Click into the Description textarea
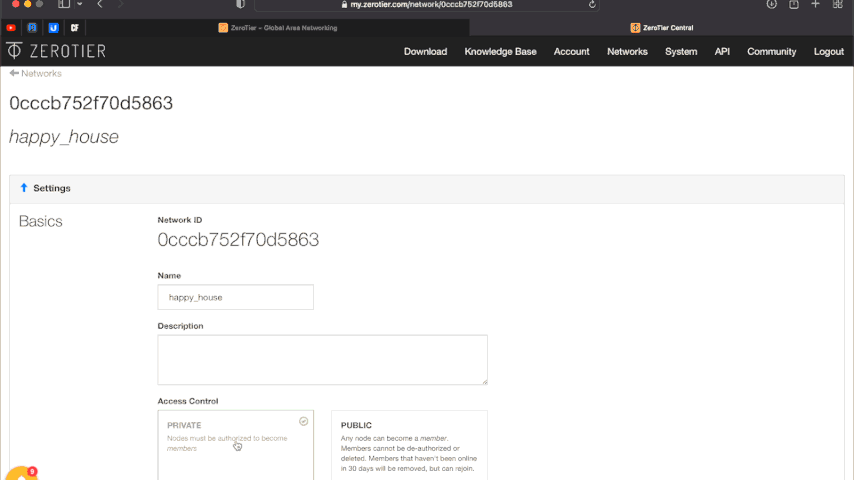 [322, 360]
